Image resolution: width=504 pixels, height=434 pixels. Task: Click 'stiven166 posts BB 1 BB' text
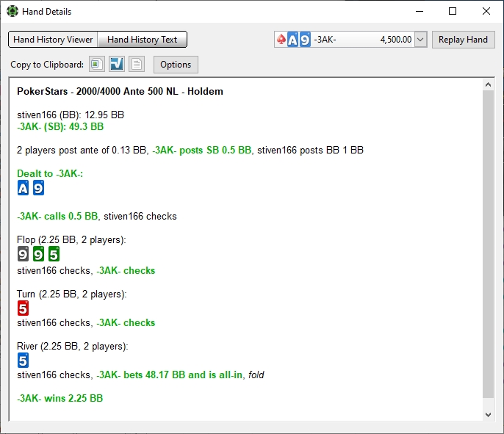coord(310,150)
